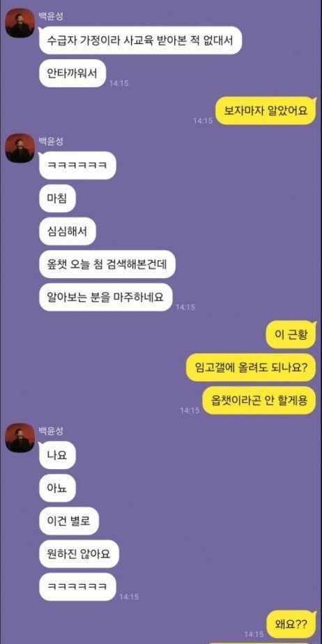Screen dimensions: 322x644
Task: Tap the top 백윤성 profile avatar
Action: pyautogui.click(x=20, y=22)
